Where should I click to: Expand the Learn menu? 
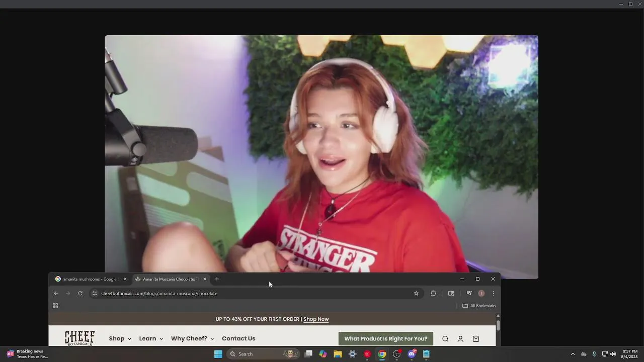(151, 339)
